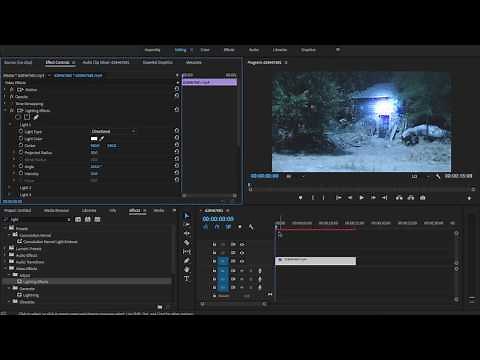Viewport: 480px width, 360px height.
Task: Collapse the Light 1 group
Action: tap(10, 124)
